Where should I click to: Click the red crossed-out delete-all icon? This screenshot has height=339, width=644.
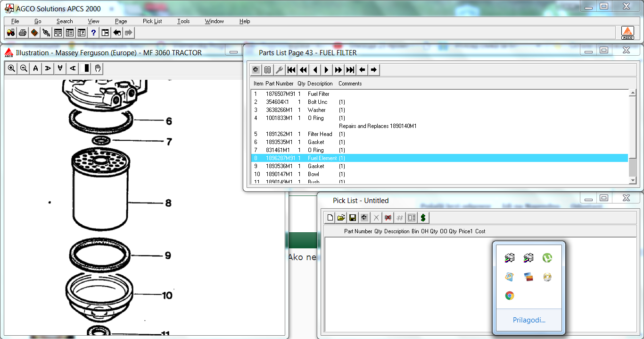[x=388, y=218]
